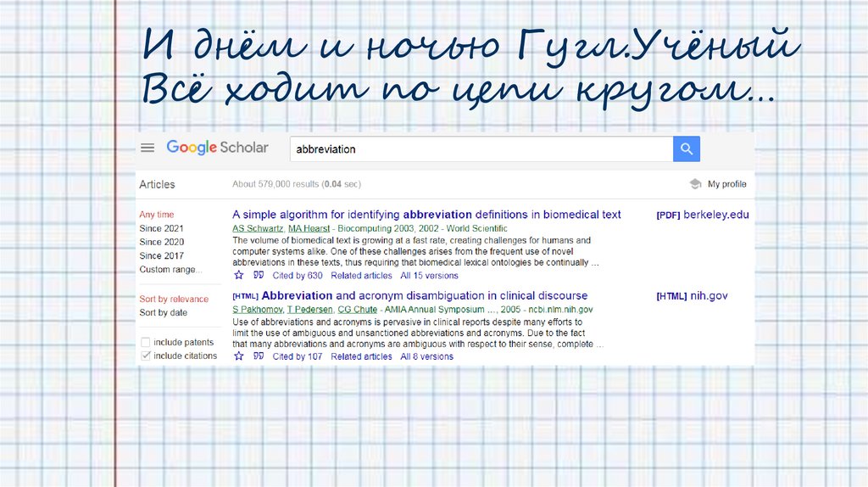Screen dimensions: 868x487
Task: Open author CG Chute profile
Action: (x=358, y=310)
